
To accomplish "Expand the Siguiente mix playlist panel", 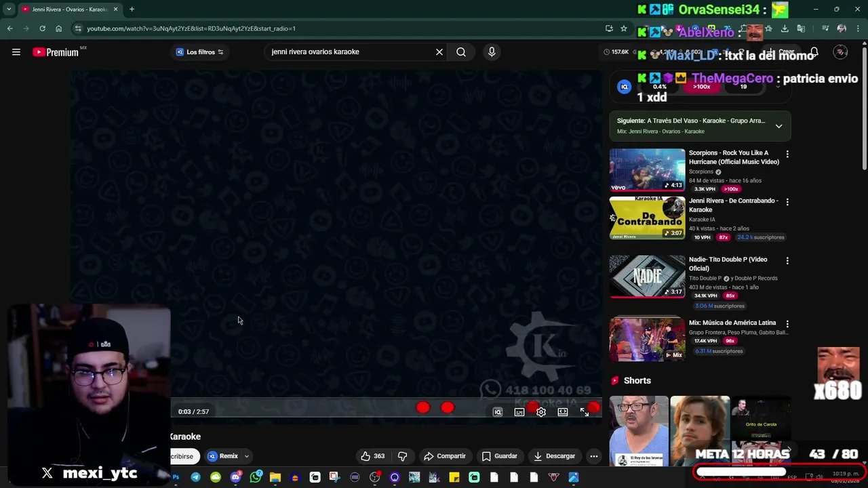I will point(778,126).
